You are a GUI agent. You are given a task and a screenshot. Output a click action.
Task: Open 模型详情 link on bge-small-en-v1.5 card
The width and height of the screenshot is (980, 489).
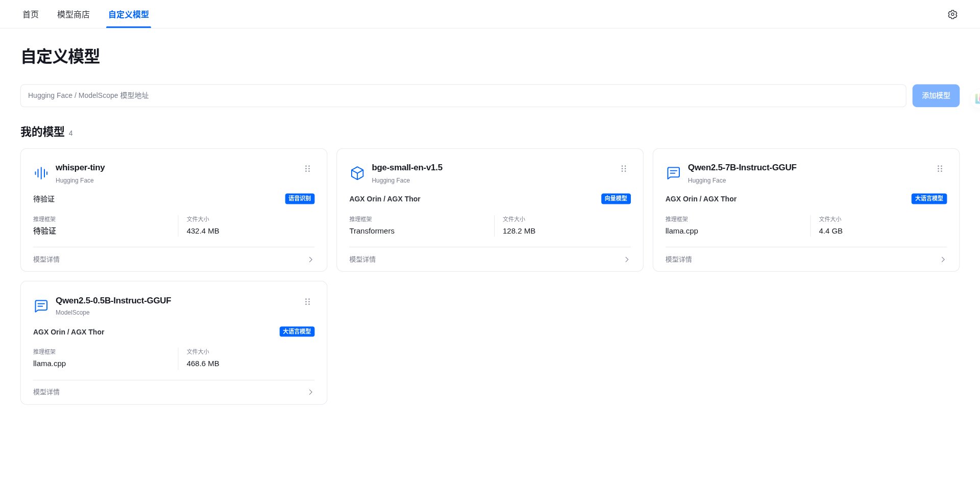(x=362, y=260)
